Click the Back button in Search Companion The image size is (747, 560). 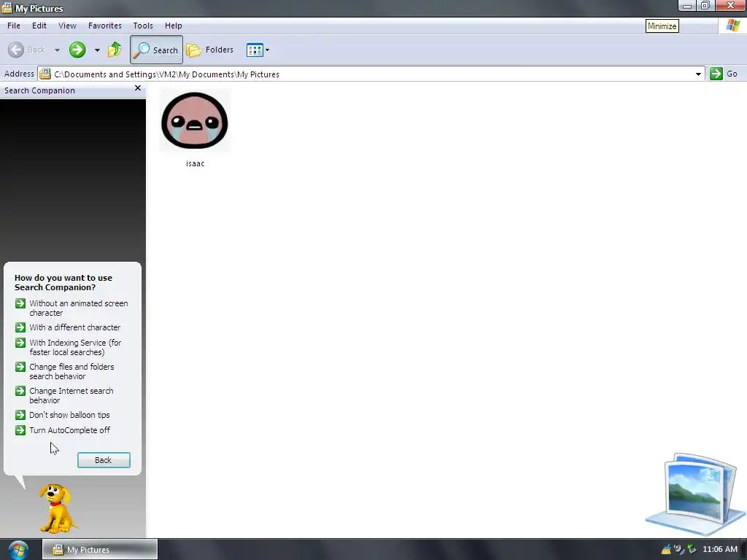(104, 460)
